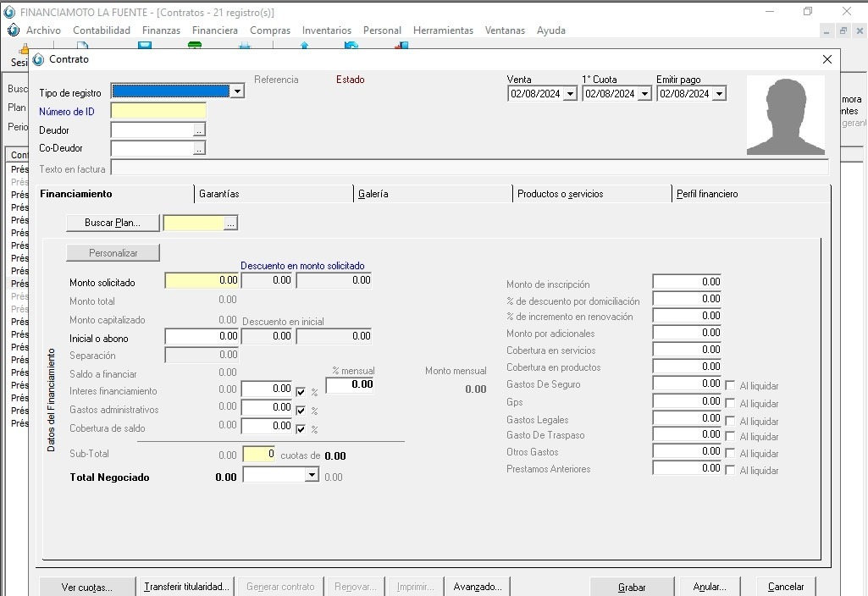Click the Deudor lookup ellipsis button

[x=199, y=130]
